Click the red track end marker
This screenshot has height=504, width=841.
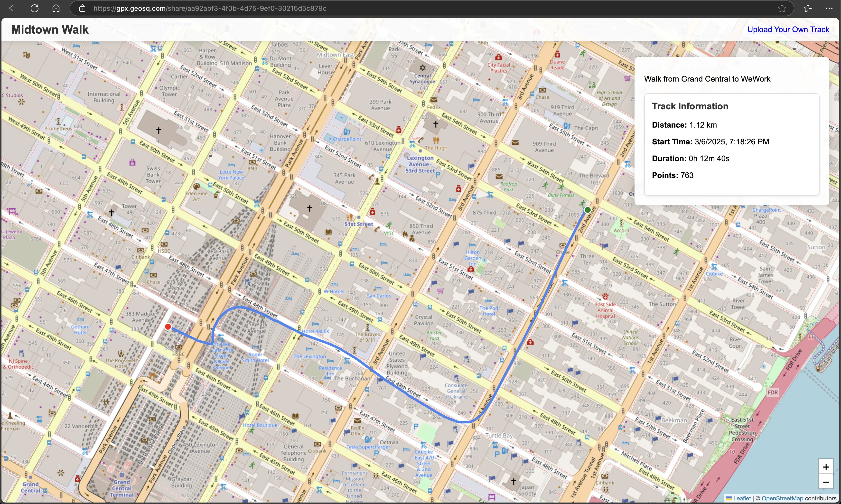168,327
